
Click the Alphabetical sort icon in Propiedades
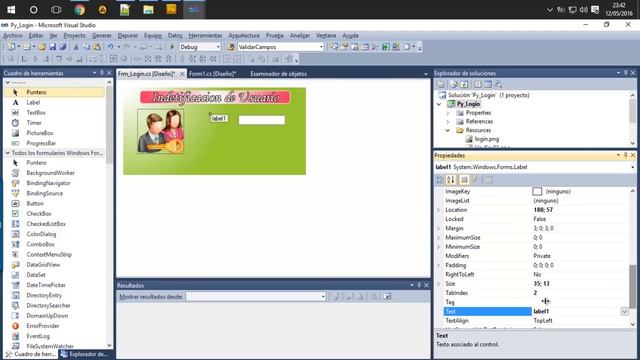point(451,180)
